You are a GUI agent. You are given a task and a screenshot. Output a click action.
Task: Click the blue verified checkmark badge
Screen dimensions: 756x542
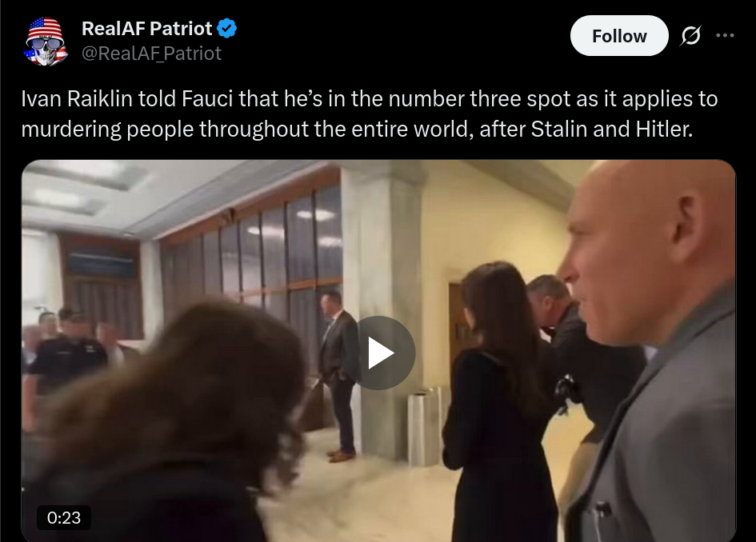(226, 29)
